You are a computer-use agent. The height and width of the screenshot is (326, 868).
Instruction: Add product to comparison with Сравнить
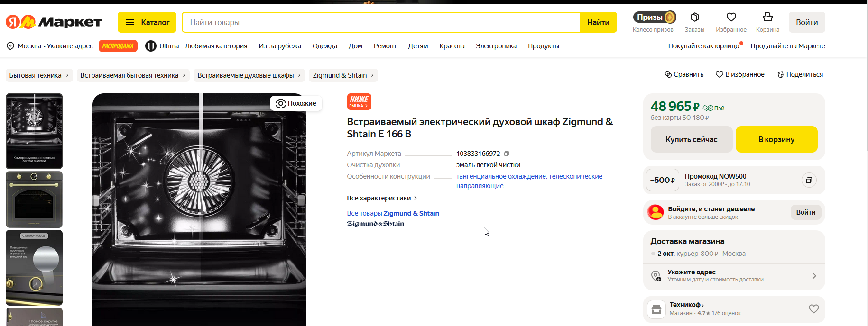click(x=684, y=74)
